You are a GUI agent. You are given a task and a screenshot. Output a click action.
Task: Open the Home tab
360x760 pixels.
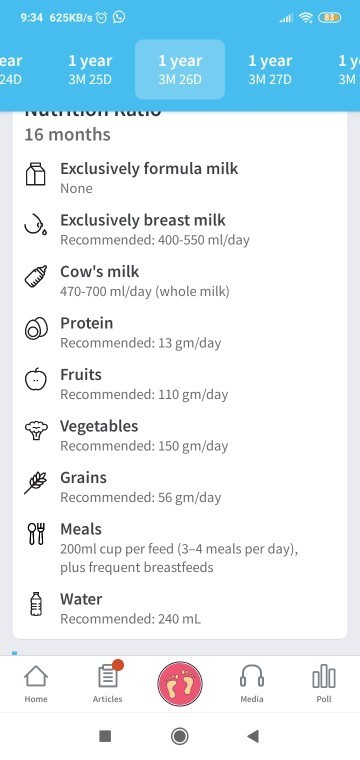point(36,684)
